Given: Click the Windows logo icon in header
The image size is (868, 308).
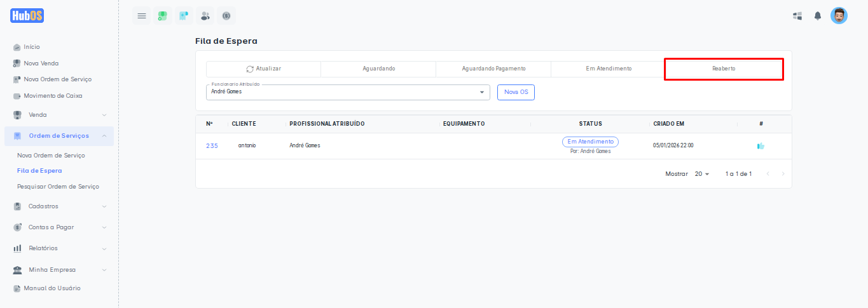Looking at the screenshot, I should pos(797,16).
